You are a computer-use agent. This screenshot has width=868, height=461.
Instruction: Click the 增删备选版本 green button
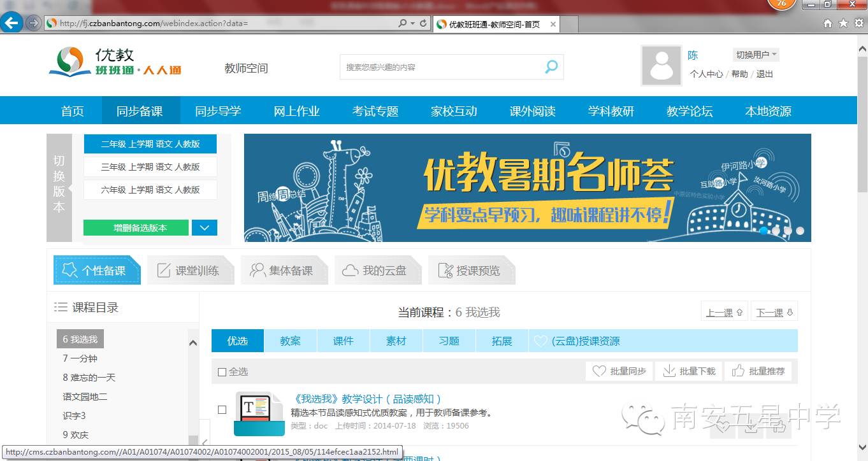point(136,227)
